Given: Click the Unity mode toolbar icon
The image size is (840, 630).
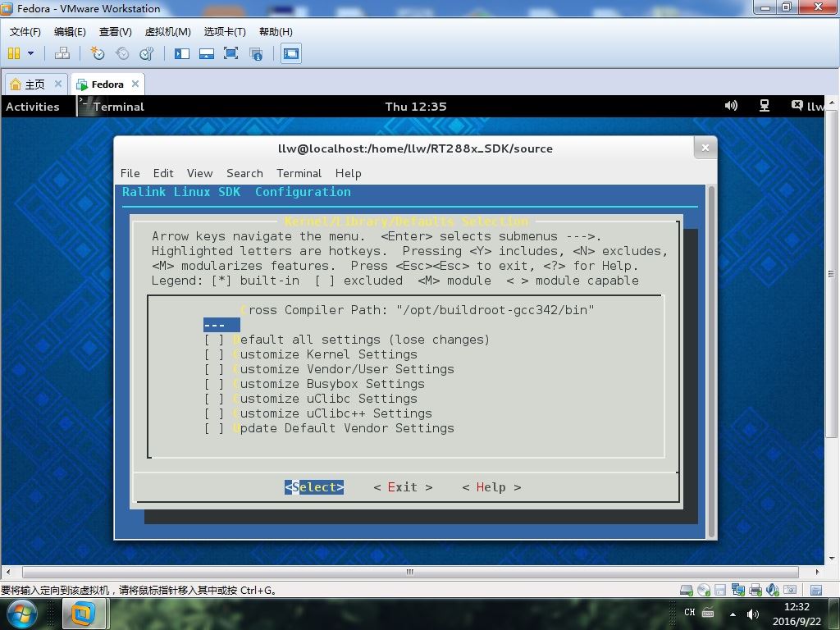Looking at the screenshot, I should pos(256,53).
